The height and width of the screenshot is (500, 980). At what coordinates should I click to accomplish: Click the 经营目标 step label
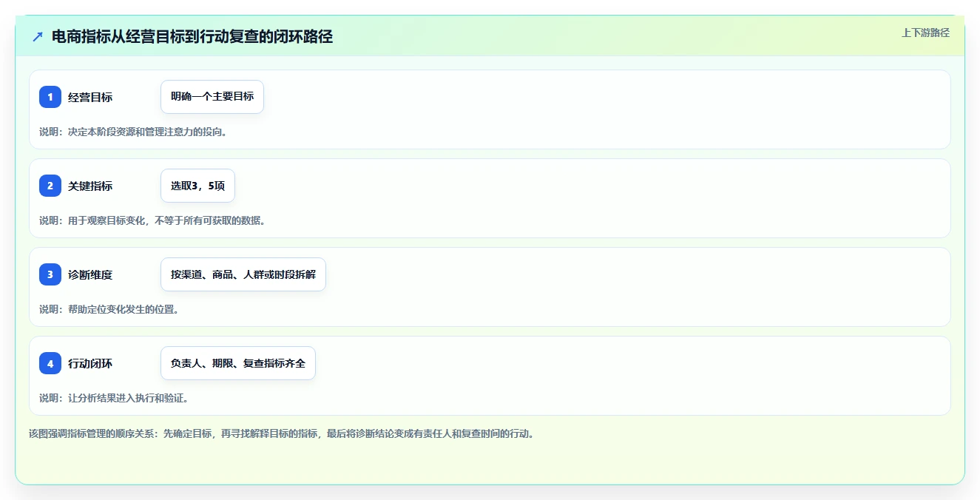[90, 97]
